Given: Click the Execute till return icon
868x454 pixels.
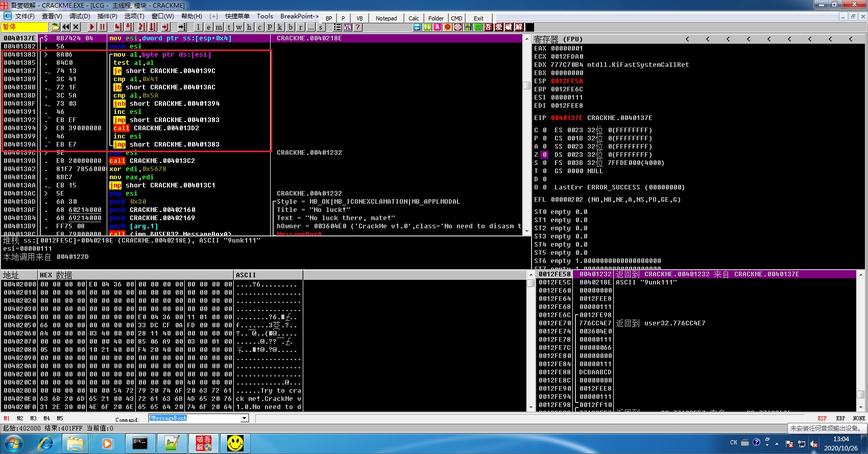Looking at the screenshot, I should point(166,27).
